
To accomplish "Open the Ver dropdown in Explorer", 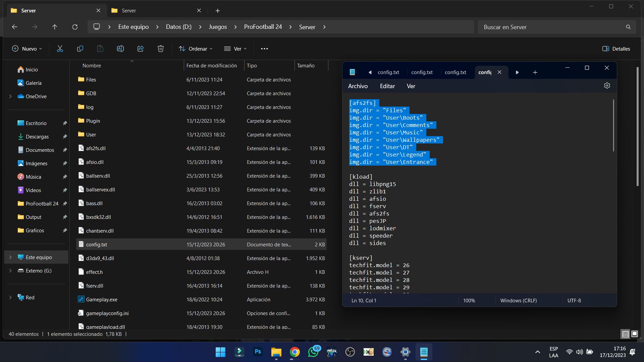I will [x=235, y=49].
